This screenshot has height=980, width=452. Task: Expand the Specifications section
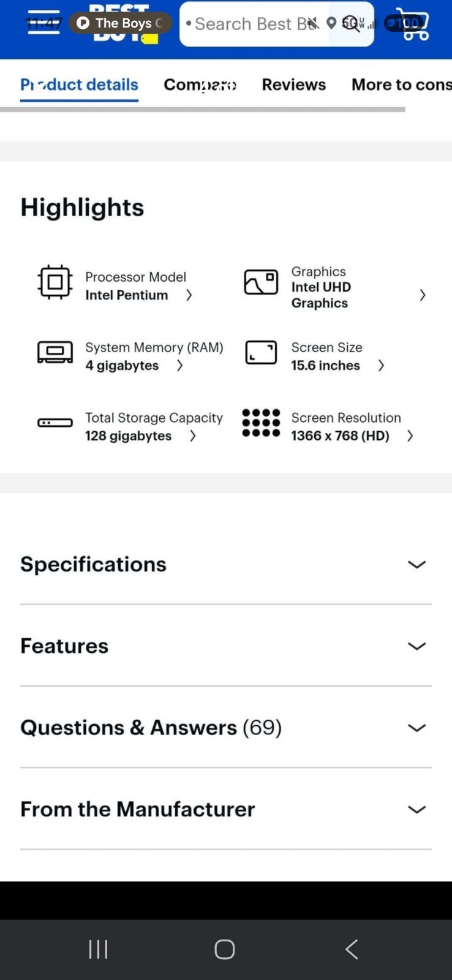[226, 564]
